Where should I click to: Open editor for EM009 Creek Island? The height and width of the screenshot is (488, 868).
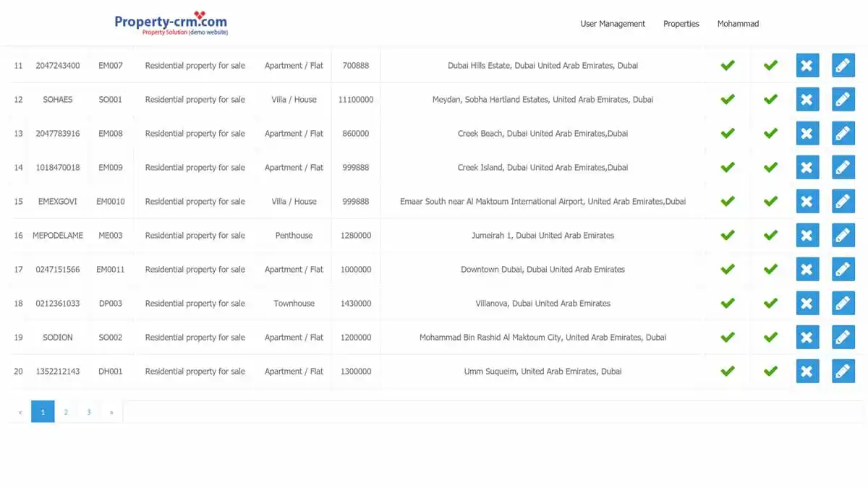(x=843, y=168)
